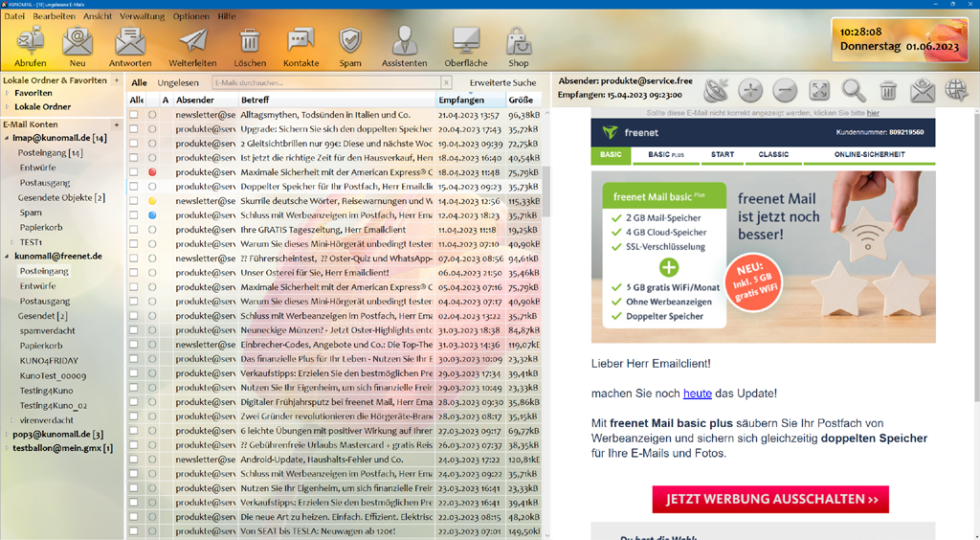
Task: Clear the search field with X
Action: click(446, 82)
